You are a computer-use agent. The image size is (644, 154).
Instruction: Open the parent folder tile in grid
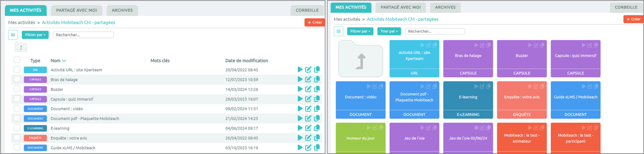click(361, 59)
